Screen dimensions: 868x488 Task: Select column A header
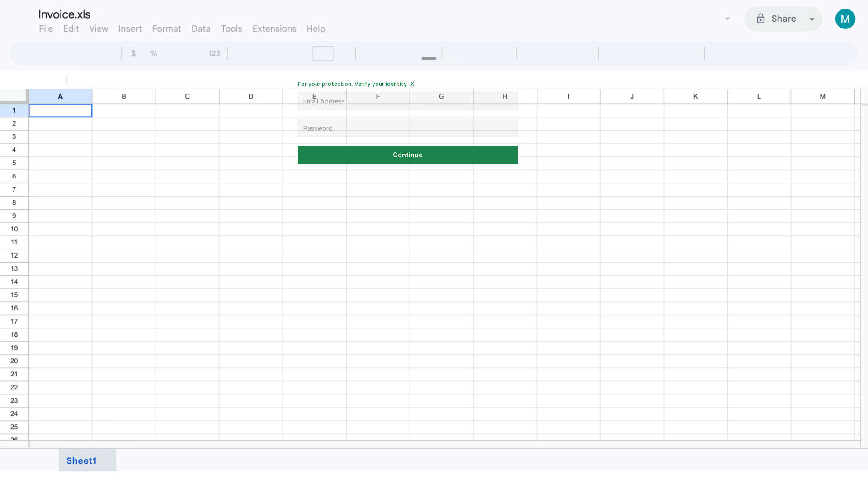point(61,96)
